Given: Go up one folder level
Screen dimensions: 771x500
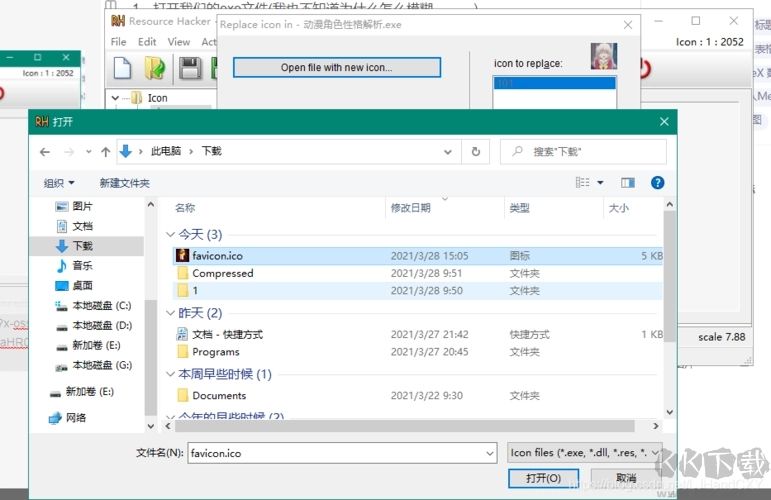Looking at the screenshot, I should (x=106, y=152).
